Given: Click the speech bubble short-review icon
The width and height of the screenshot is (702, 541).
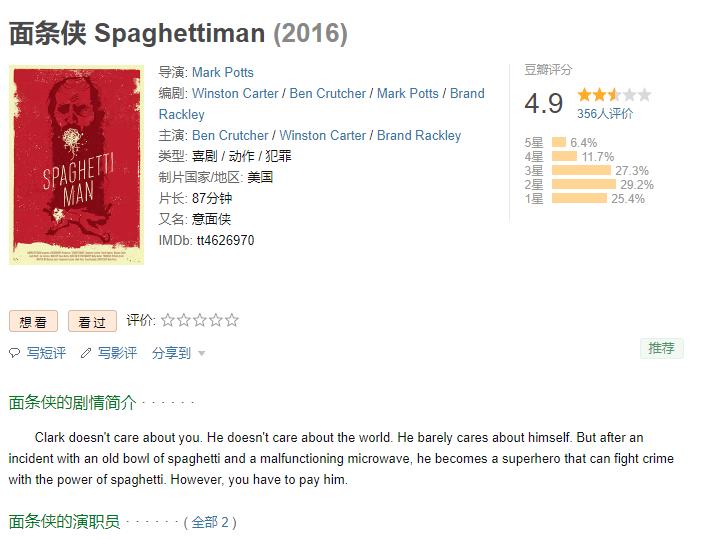Looking at the screenshot, I should click(x=14, y=353).
